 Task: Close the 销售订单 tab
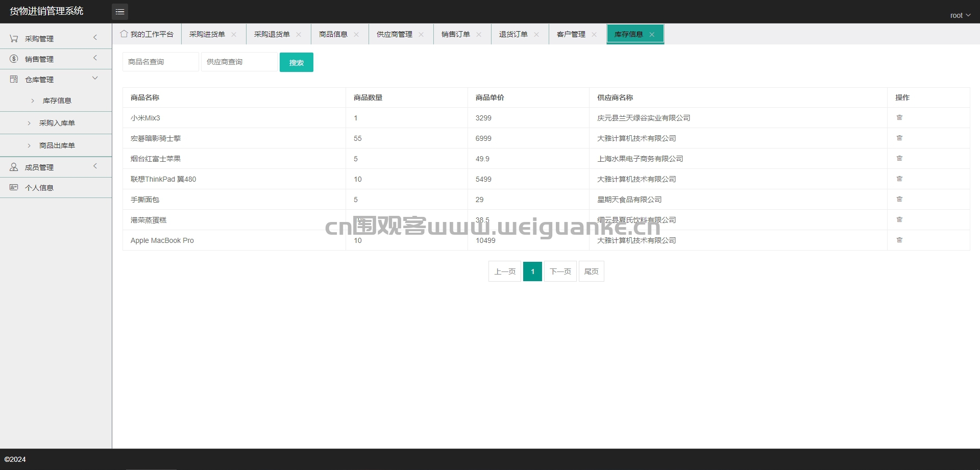[479, 35]
